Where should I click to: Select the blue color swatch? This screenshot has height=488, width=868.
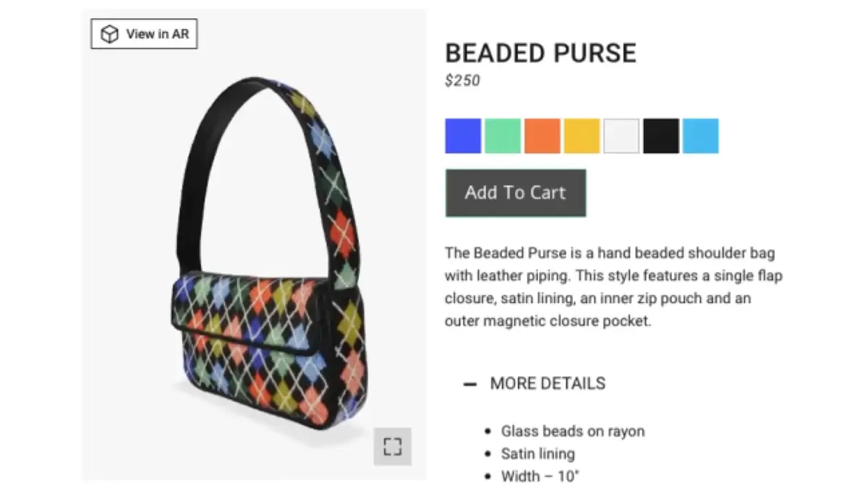pos(463,136)
